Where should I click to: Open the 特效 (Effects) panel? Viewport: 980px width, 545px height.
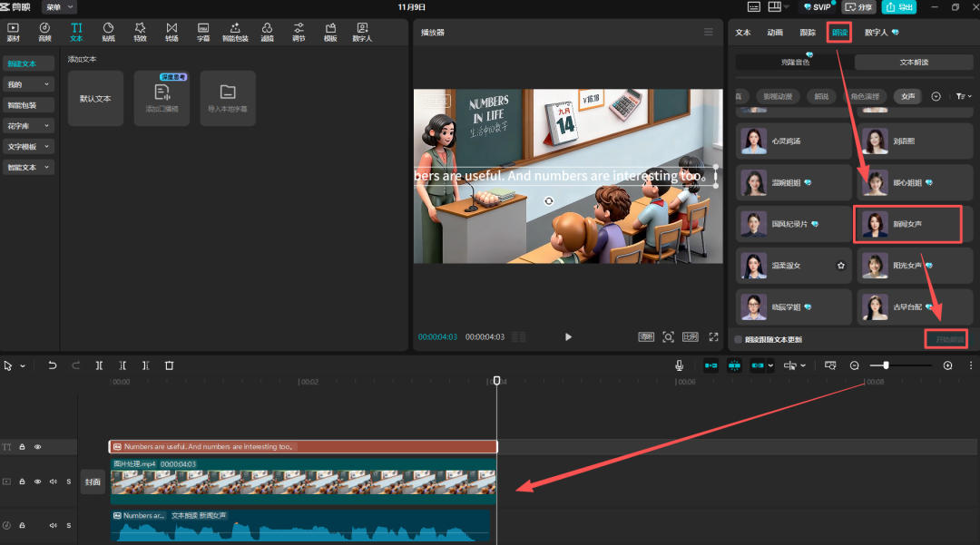pyautogui.click(x=140, y=32)
